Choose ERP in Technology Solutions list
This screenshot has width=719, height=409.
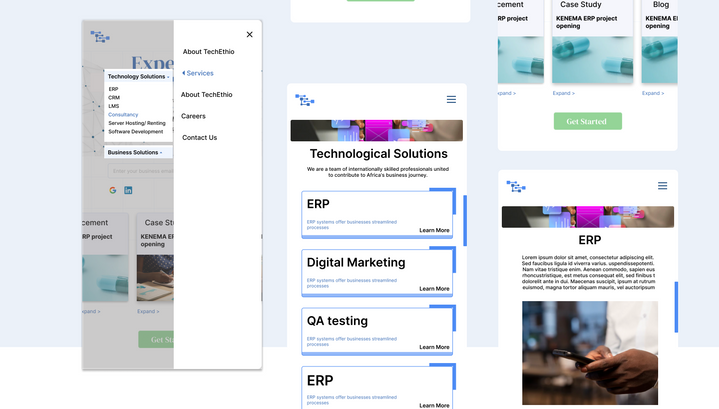pos(113,89)
